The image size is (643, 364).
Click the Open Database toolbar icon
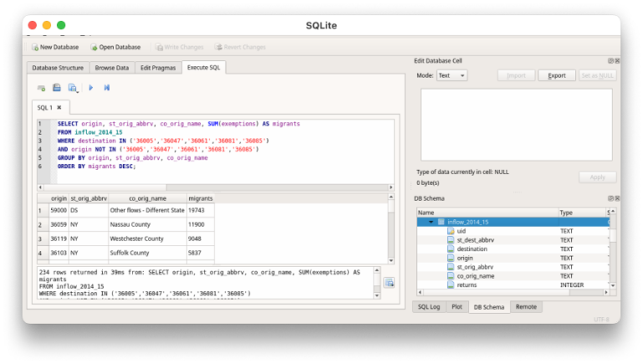pos(94,48)
